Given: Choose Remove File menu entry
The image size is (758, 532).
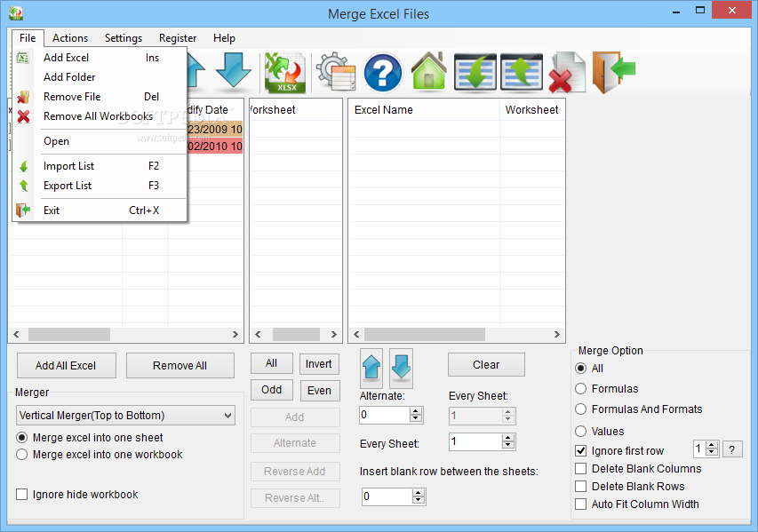Looking at the screenshot, I should 100,97.
